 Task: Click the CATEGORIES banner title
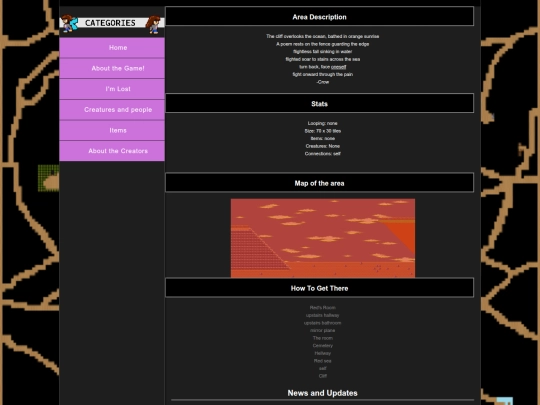(x=110, y=23)
